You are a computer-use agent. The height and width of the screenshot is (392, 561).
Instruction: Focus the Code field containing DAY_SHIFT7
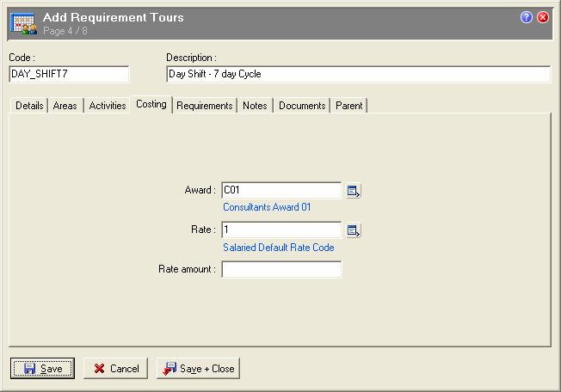[69, 74]
